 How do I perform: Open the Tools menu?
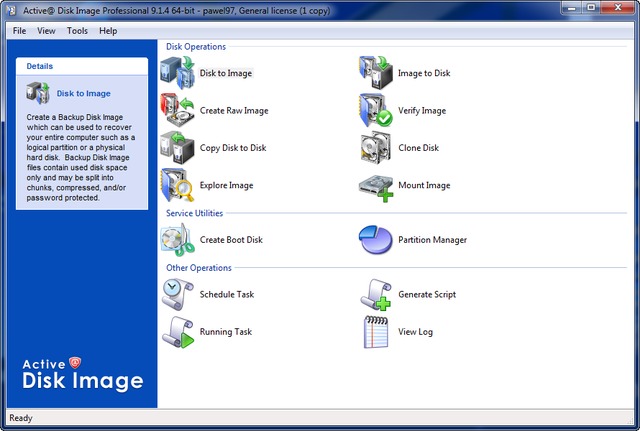point(77,31)
